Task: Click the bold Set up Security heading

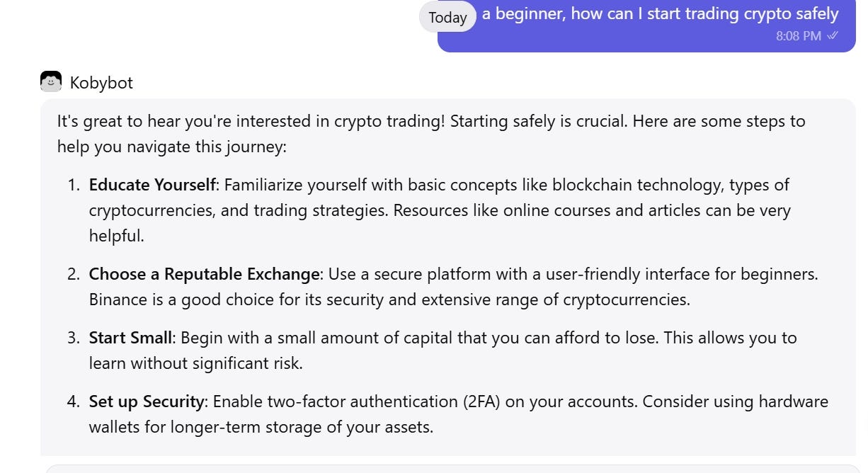Action: coord(147,401)
